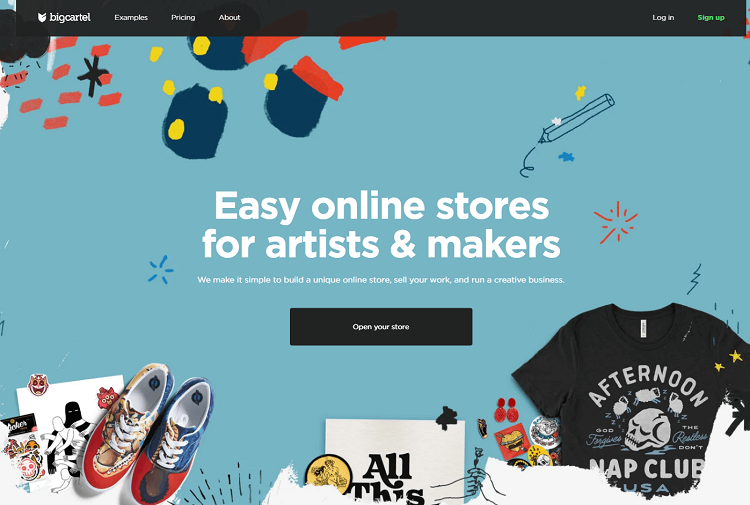The height and width of the screenshot is (505, 750).
Task: Open the Examples page
Action: click(x=131, y=18)
